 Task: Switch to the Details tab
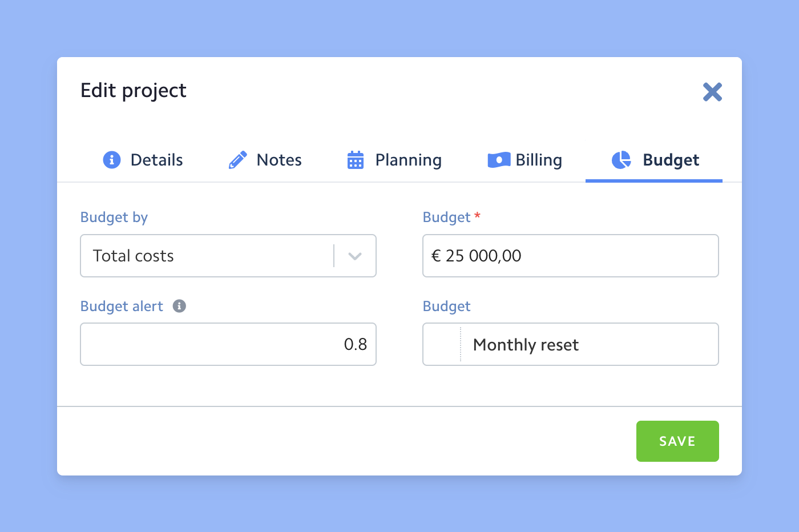pyautogui.click(x=156, y=160)
